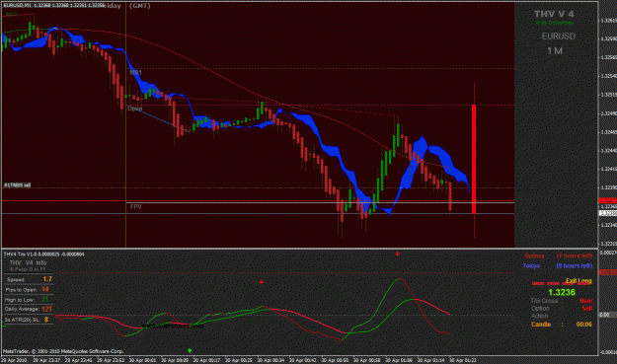The height and width of the screenshot is (364, 617).
Task: Click the 30 Apr 00:17 time label
Action: 207,360
